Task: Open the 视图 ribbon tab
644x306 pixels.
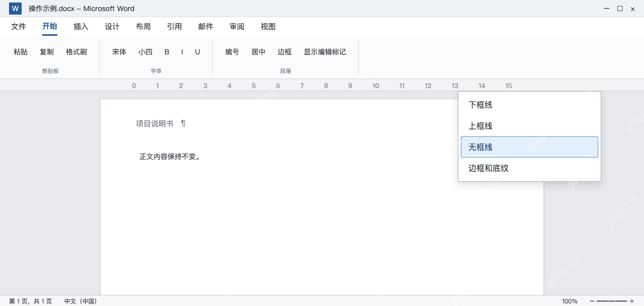Action: pyautogui.click(x=268, y=27)
